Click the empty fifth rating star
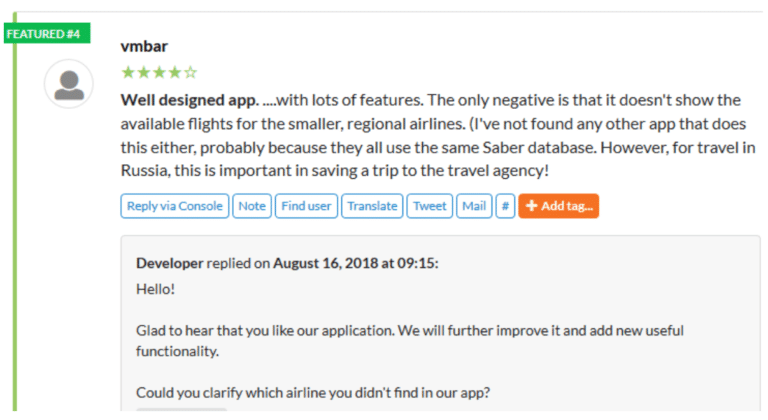 [x=191, y=73]
